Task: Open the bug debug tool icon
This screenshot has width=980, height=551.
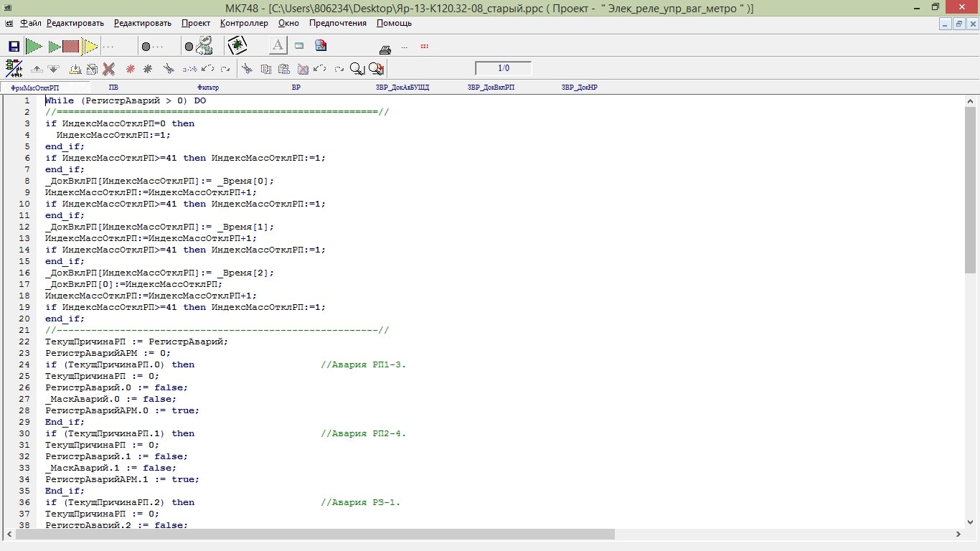Action: (x=237, y=46)
